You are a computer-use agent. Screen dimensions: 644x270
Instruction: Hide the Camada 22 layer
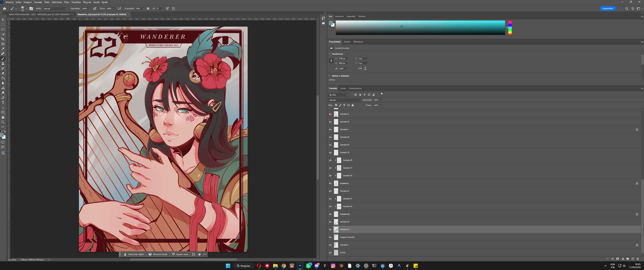coord(330,230)
